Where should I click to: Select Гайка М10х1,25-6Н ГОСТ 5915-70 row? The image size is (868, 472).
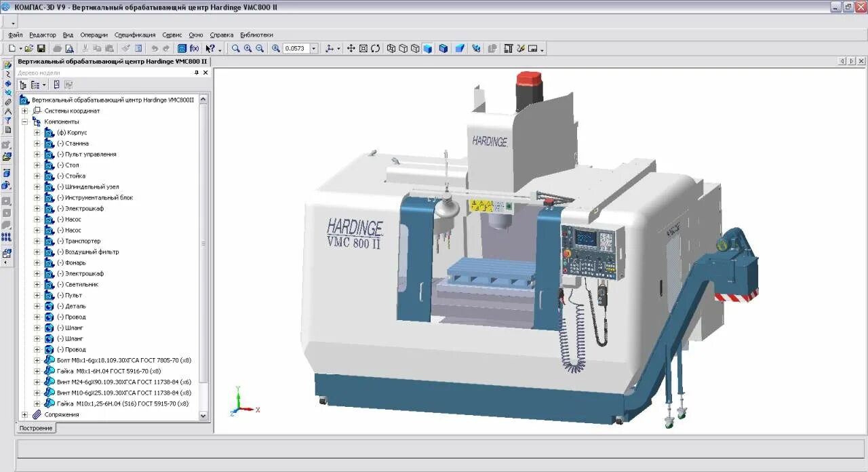pyautogui.click(x=124, y=404)
